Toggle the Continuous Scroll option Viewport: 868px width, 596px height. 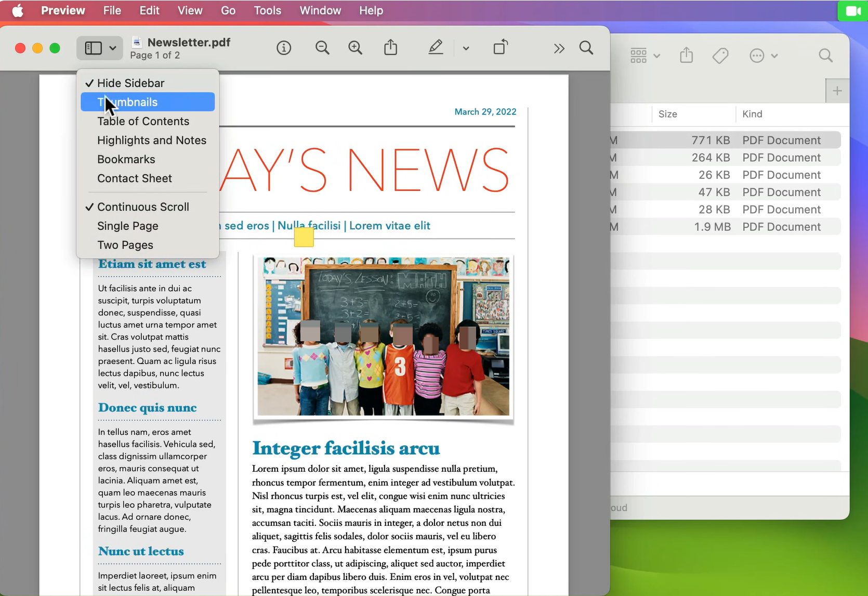click(x=148, y=207)
